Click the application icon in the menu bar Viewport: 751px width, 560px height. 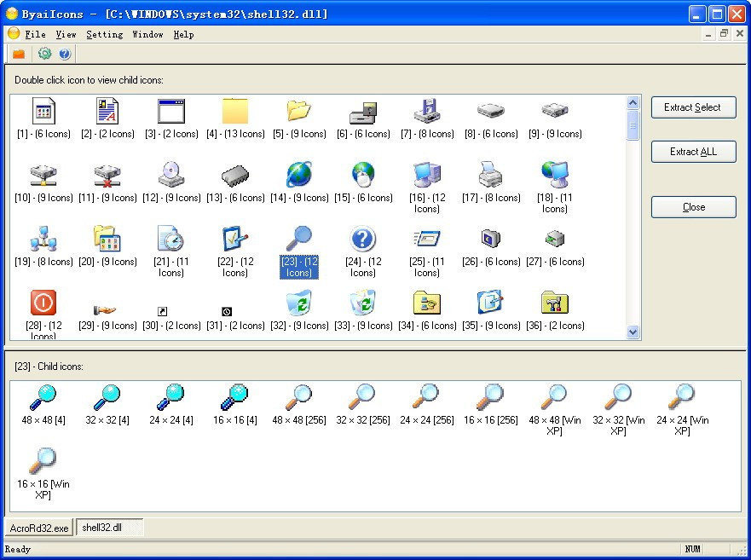[14, 33]
